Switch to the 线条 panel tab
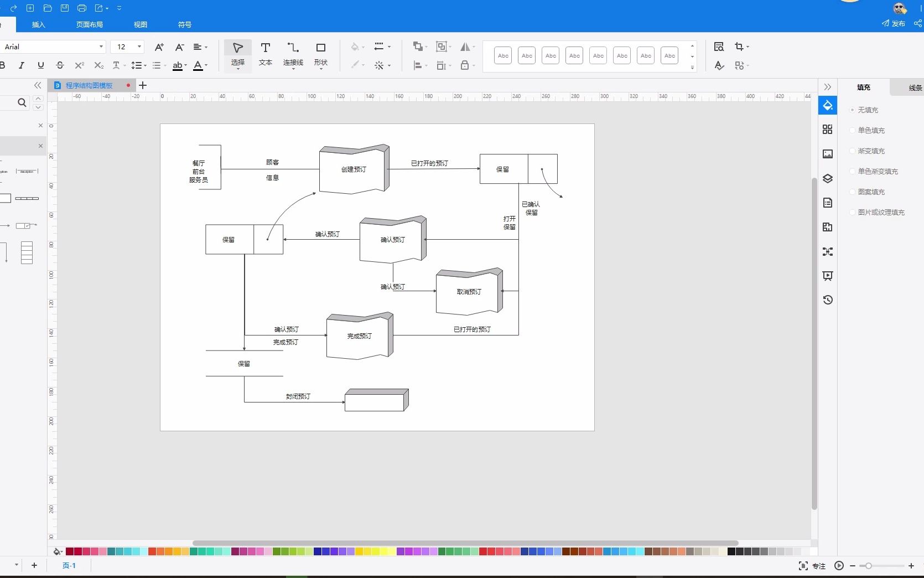The width and height of the screenshot is (924, 578). [x=915, y=87]
